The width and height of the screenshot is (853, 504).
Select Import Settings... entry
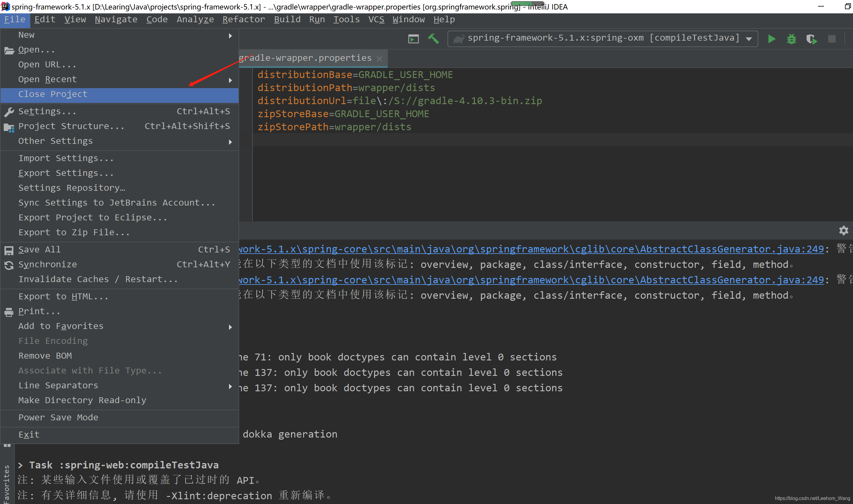click(x=120, y=158)
